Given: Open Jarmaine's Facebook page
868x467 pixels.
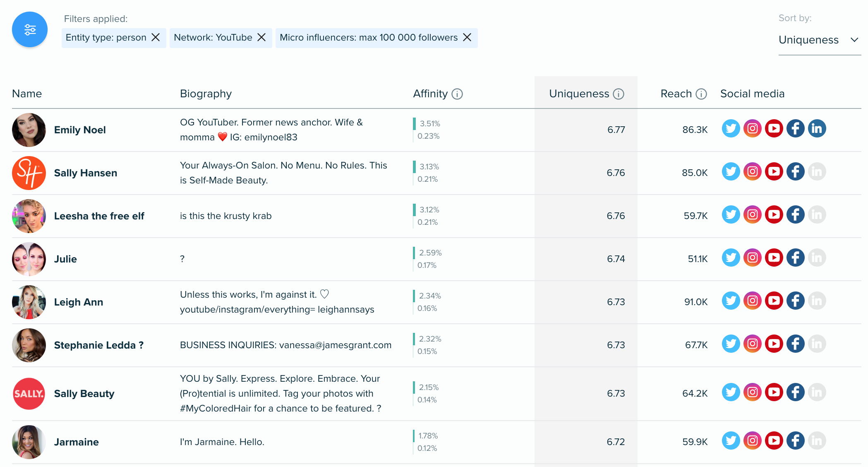Looking at the screenshot, I should pyautogui.click(x=796, y=441).
